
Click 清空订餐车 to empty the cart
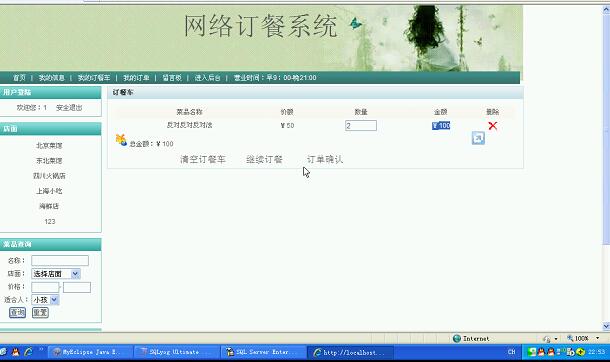click(203, 159)
